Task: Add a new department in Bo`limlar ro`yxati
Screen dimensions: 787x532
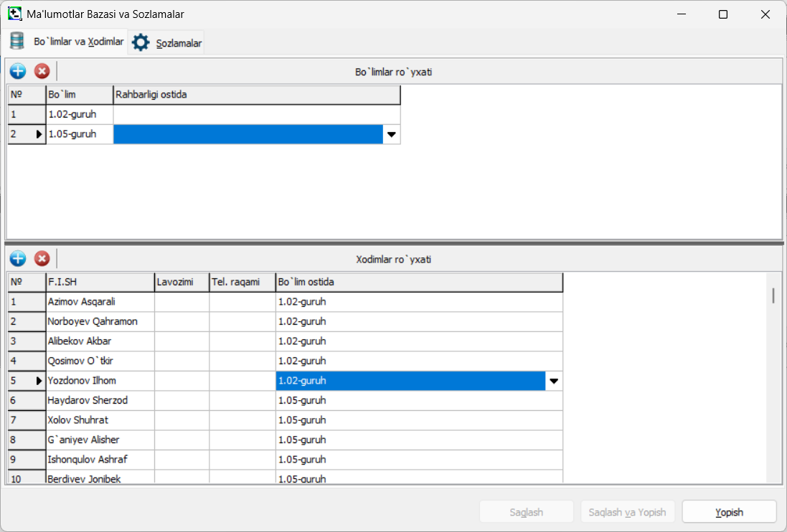Action: [x=17, y=71]
